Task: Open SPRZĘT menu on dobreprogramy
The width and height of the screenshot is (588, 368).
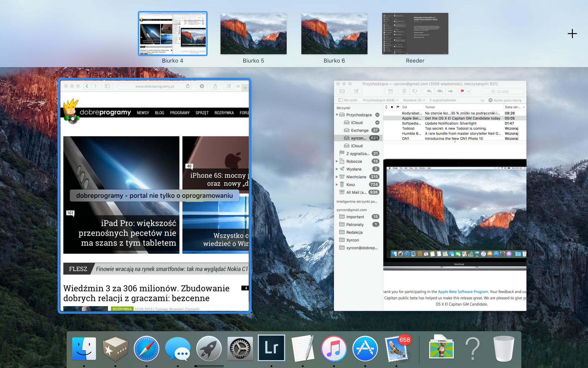Action: coord(202,113)
